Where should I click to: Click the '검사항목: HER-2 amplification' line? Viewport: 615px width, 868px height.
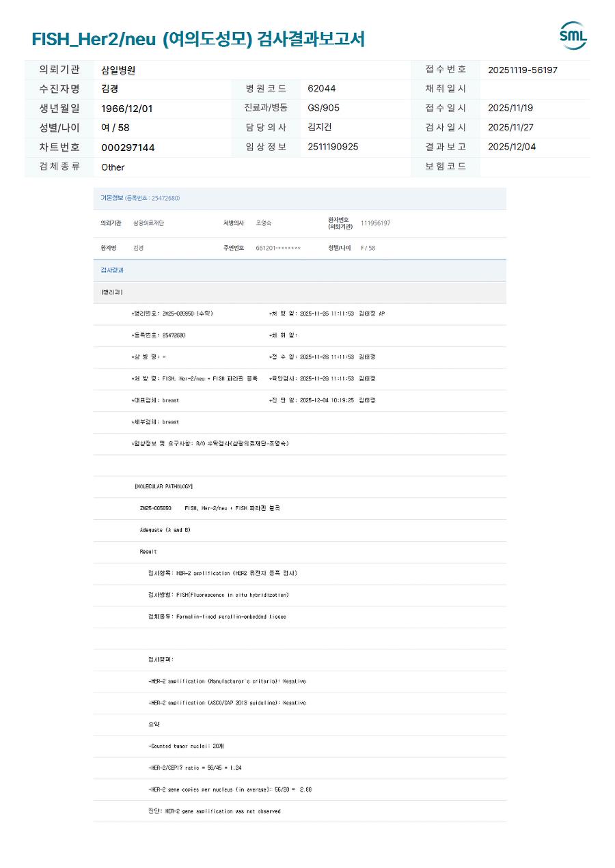coord(223,574)
